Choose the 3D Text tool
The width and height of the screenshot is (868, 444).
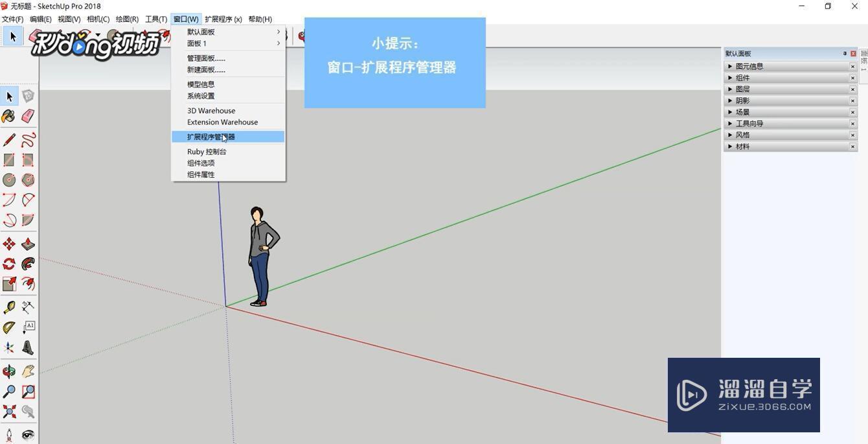(x=28, y=347)
